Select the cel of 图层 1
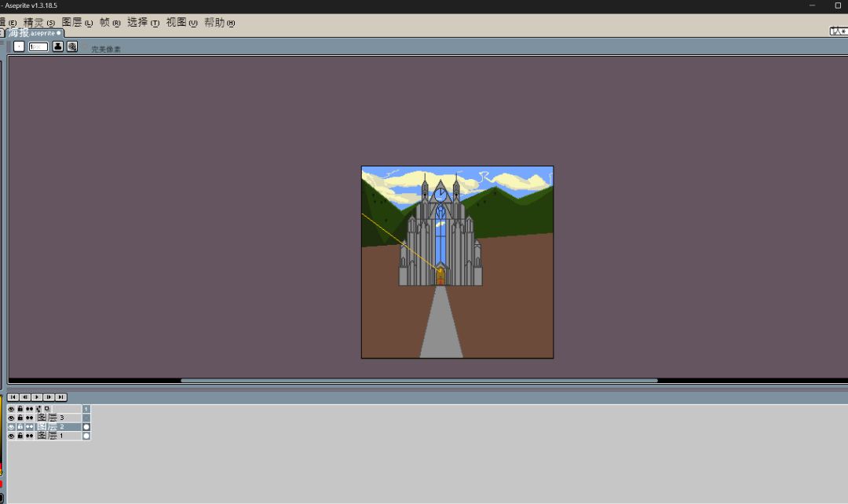The height and width of the screenshot is (504, 848). point(86,436)
